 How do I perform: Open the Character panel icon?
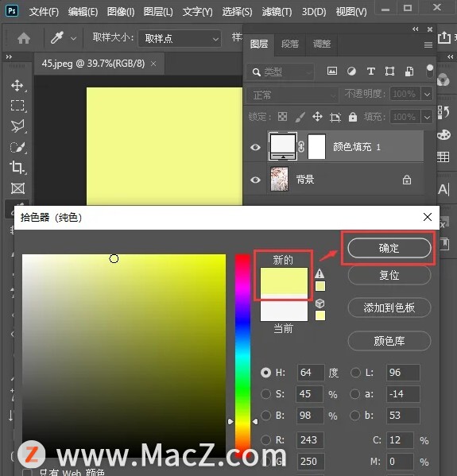coord(443,189)
